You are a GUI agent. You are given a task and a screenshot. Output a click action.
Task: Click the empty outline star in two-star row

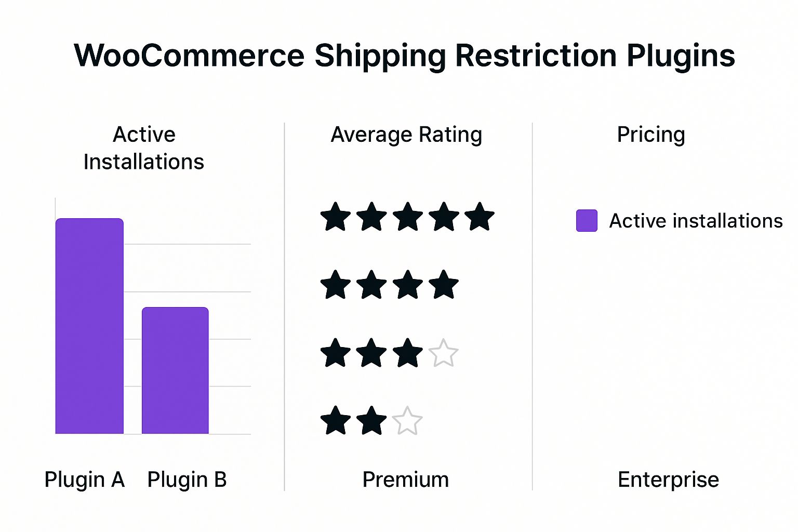407,420
